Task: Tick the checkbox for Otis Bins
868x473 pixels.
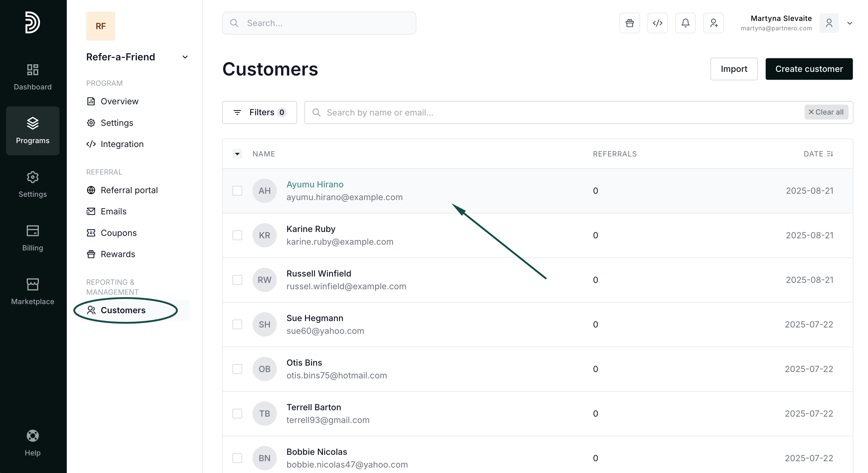Action: [237, 369]
